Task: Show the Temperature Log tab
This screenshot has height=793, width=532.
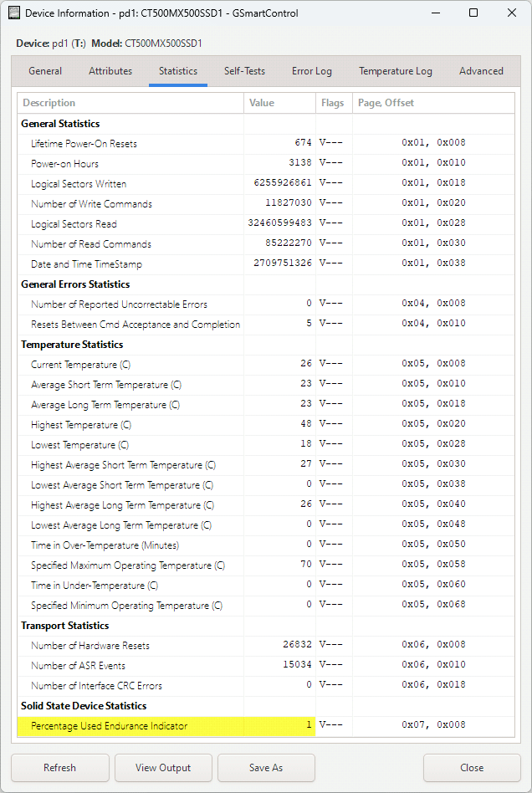Action: click(396, 71)
